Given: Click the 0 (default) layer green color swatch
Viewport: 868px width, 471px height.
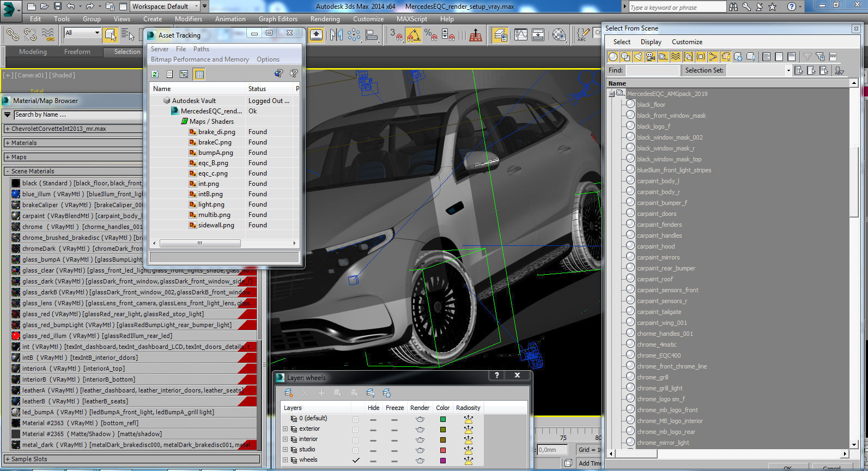Looking at the screenshot, I should coord(443,419).
